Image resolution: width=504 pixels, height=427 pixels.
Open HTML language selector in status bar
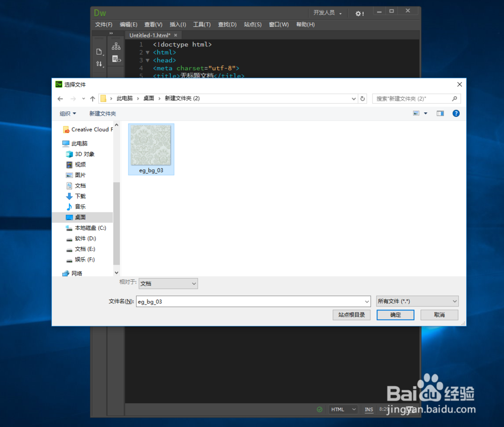click(343, 409)
